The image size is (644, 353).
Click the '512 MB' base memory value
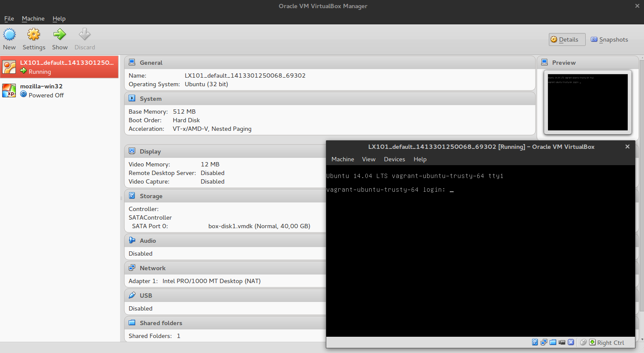point(184,112)
